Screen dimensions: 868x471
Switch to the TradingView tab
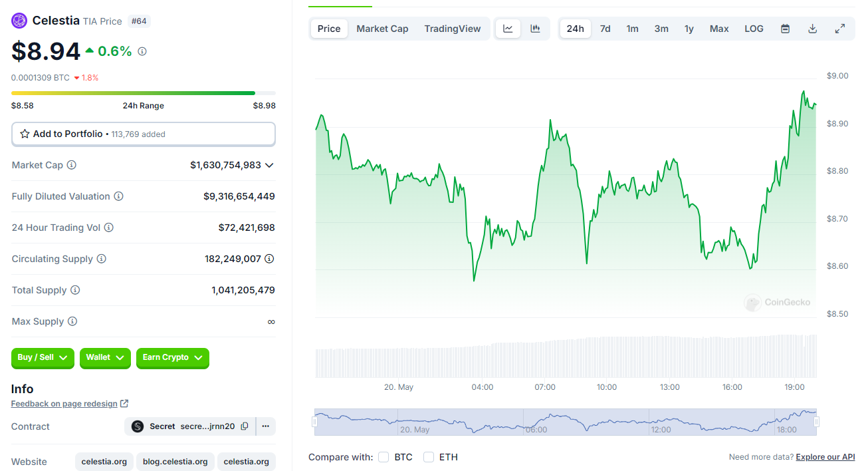453,29
